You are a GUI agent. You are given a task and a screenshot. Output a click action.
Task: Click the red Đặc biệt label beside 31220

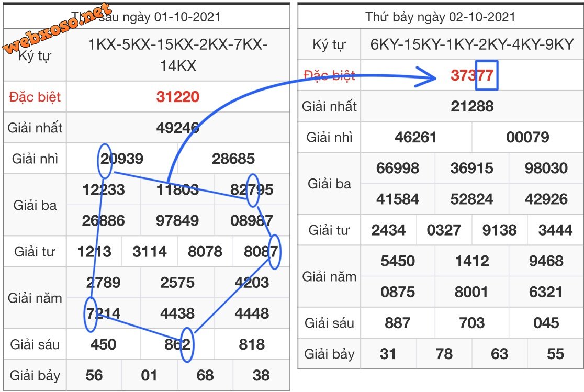pyautogui.click(x=35, y=97)
